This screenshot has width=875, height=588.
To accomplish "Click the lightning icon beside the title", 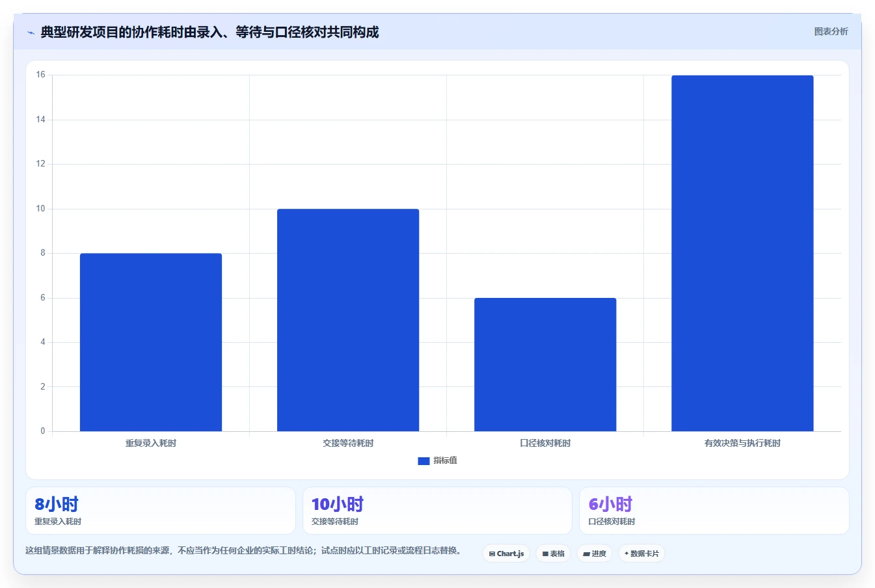I will 31,33.
